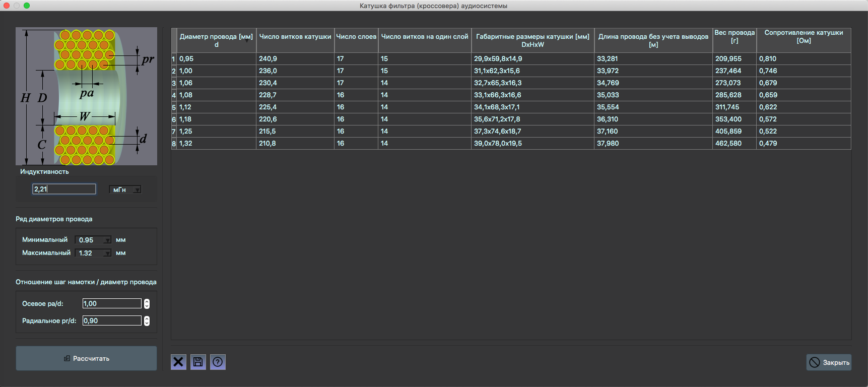Viewport: 868px width, 387px height.
Task: Clear results with the X icon button
Action: (178, 362)
